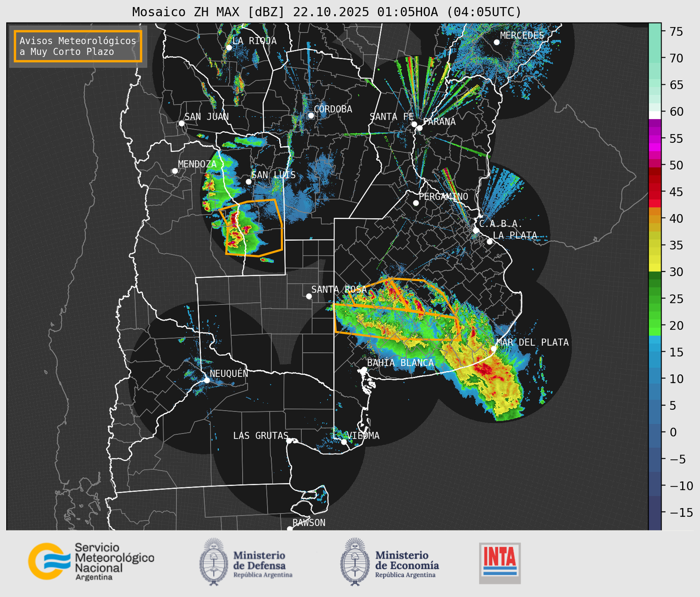Click the 60 dBZ white colorbar segment
The height and width of the screenshot is (597, 700).
point(655,115)
